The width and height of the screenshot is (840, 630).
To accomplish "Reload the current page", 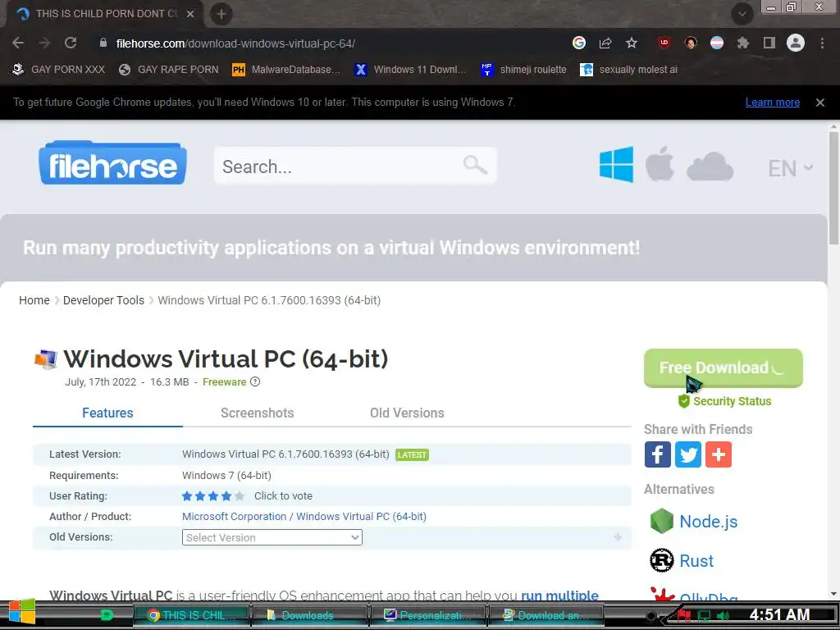I will tap(71, 43).
